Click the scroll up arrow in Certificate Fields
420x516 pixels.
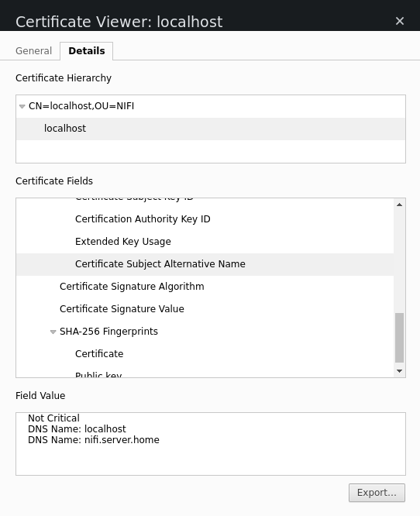[400, 205]
